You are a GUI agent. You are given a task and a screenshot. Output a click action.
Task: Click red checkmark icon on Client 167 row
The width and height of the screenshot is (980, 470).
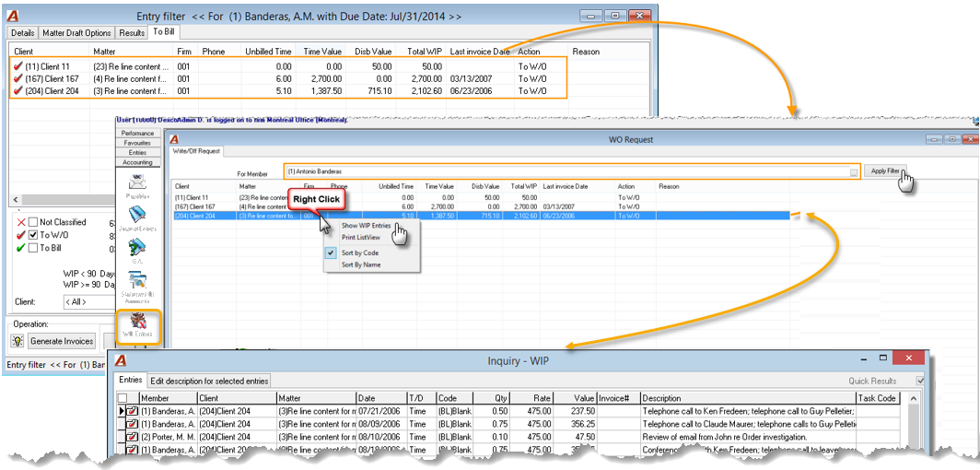[x=17, y=78]
